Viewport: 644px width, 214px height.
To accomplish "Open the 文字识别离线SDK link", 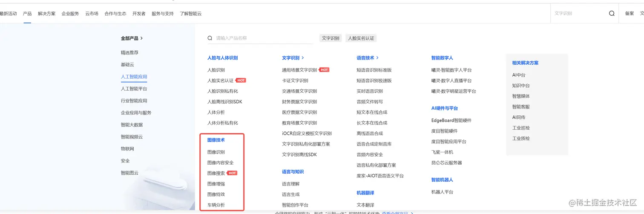I will 299,154.
